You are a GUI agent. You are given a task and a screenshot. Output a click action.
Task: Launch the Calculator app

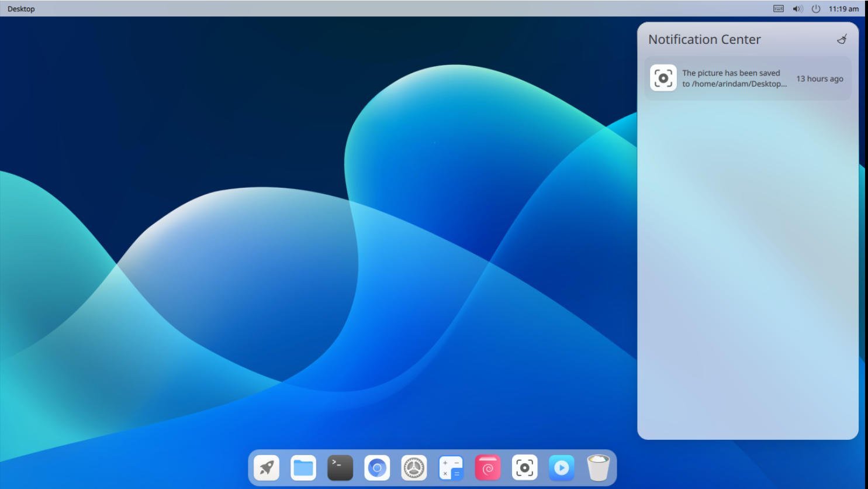pos(451,467)
